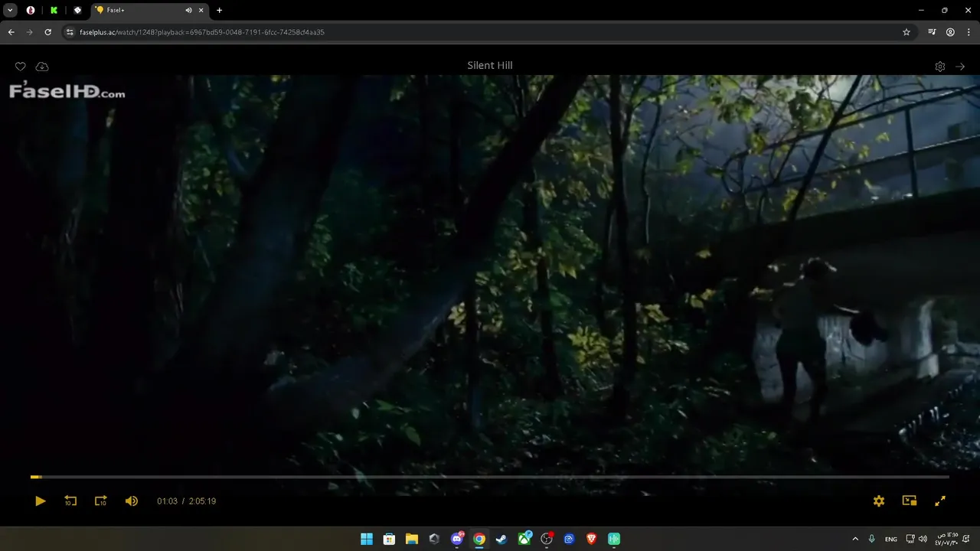Open the Xbox app from the taskbar
Viewport: 980px width, 551px height.
click(x=524, y=539)
